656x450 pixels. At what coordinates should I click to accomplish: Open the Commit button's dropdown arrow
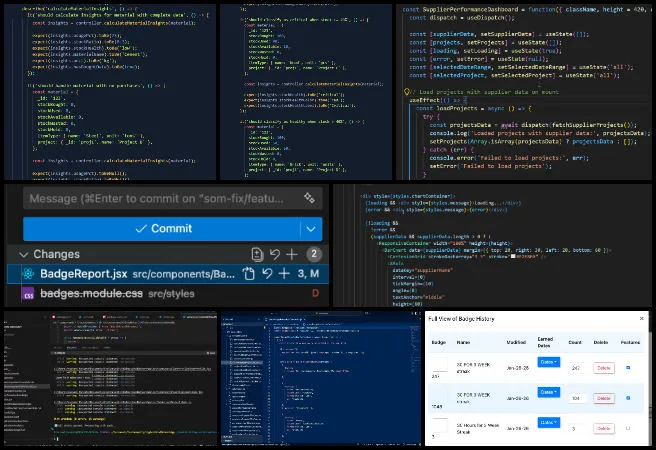(x=311, y=229)
